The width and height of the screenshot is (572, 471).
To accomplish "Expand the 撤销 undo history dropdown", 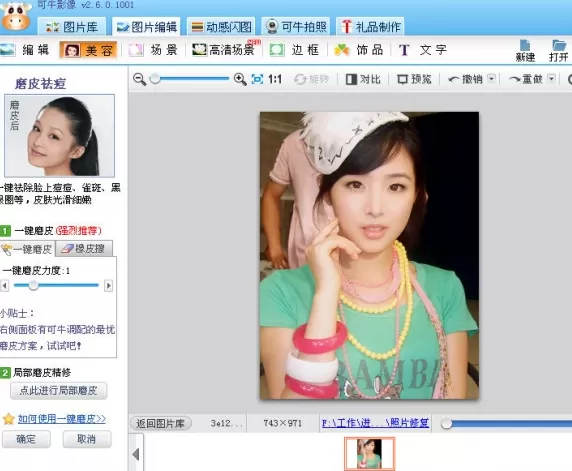I will click(492, 79).
